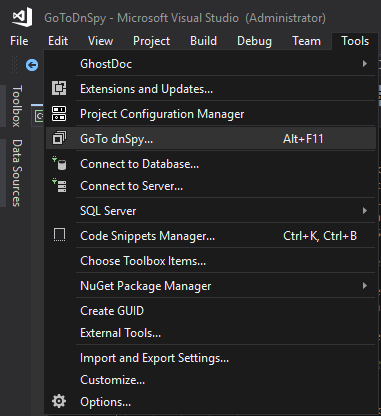Open the Options... dialog entry
Image resolution: width=381 pixels, height=416 pixels.
coord(211,402)
